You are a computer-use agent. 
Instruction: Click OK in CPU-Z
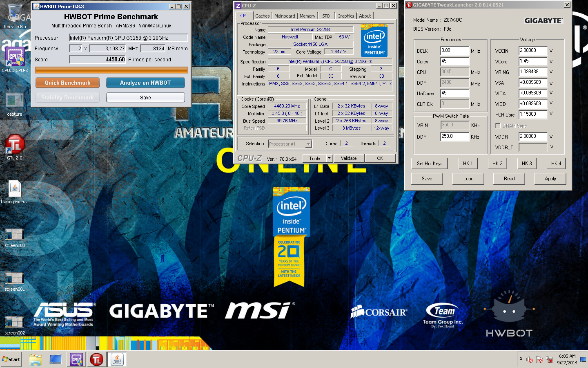click(380, 158)
